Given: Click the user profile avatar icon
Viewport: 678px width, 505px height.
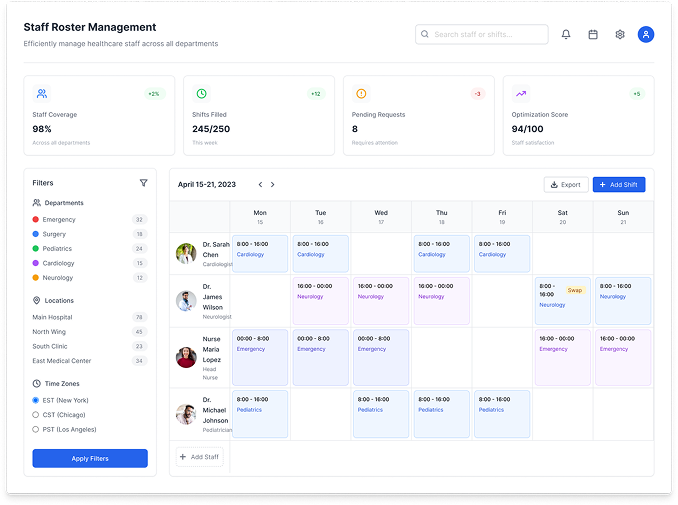Looking at the screenshot, I should click(646, 34).
